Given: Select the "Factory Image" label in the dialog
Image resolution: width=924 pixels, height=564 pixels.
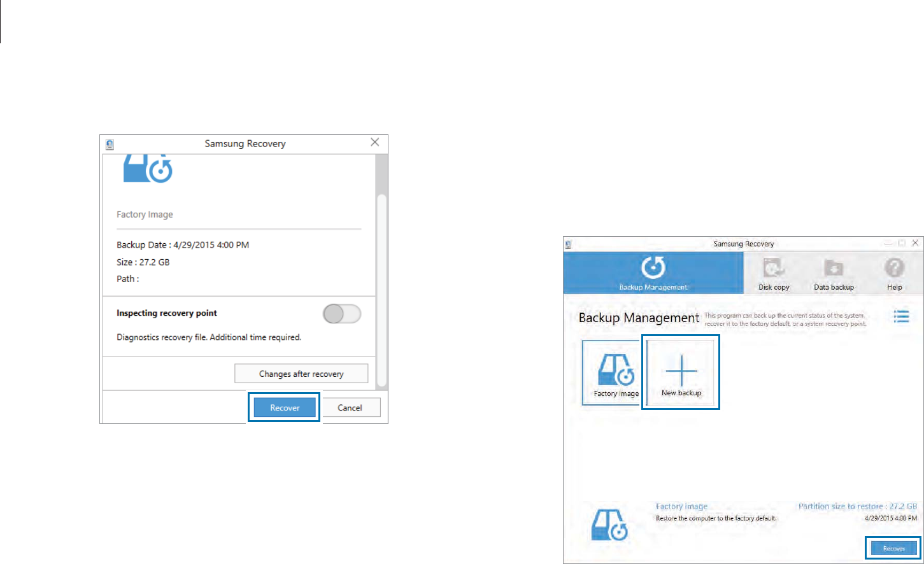Looking at the screenshot, I should [145, 215].
